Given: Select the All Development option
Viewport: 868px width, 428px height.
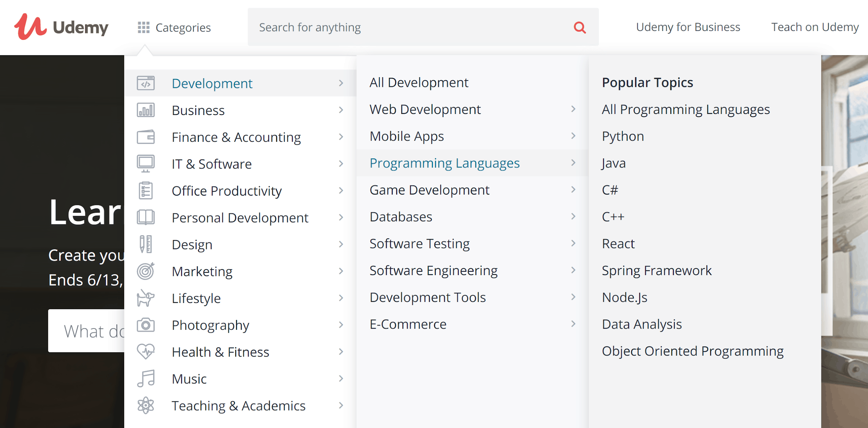Looking at the screenshot, I should point(419,82).
